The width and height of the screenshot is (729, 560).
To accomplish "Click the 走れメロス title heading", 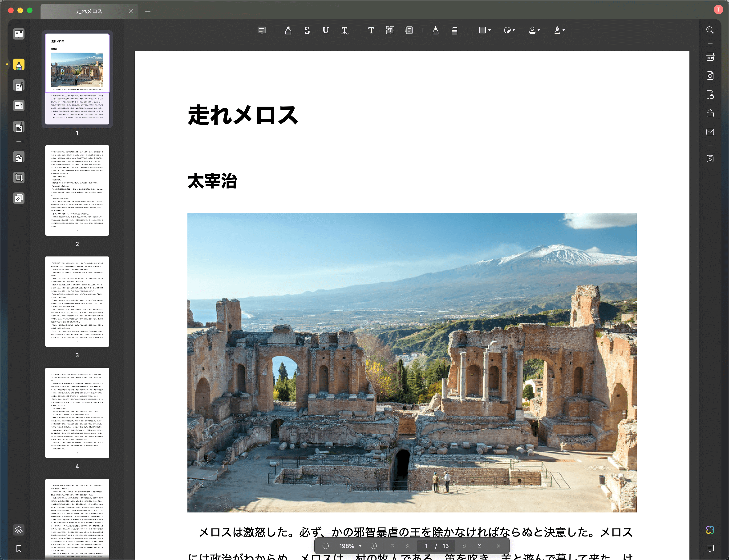I will pos(243,115).
